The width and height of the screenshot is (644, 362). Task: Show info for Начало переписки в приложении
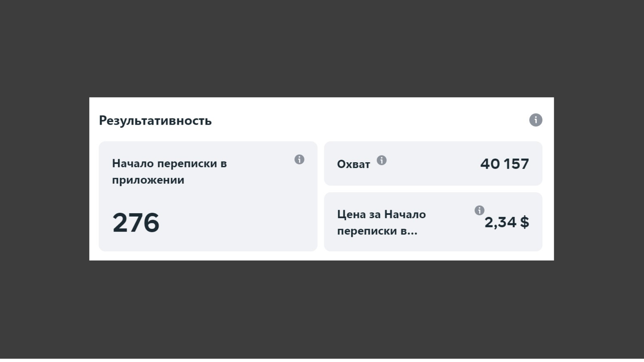[299, 160]
